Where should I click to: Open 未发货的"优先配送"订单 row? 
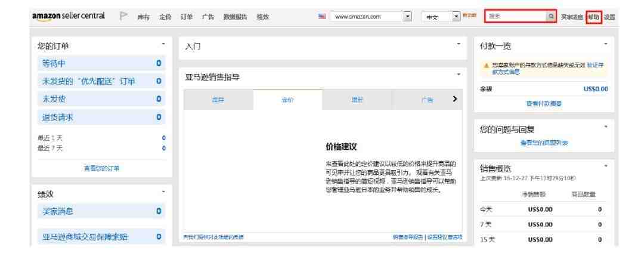click(x=101, y=81)
